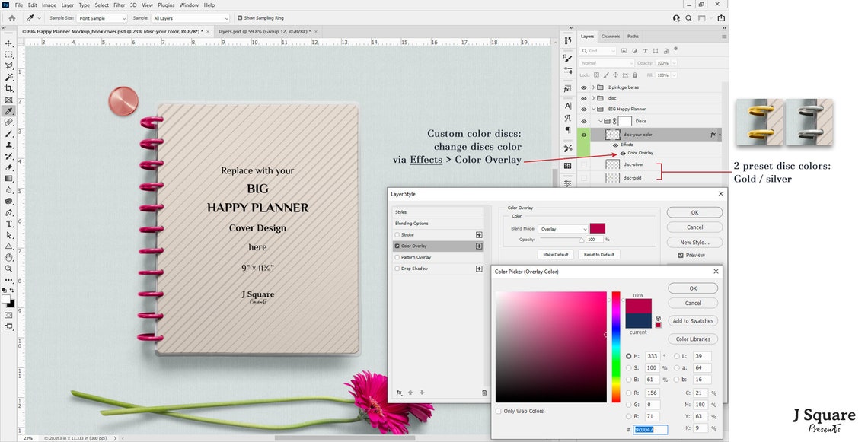Select the Rectangular Marquee tool
Viewport: 868px width, 442px height.
tap(9, 54)
